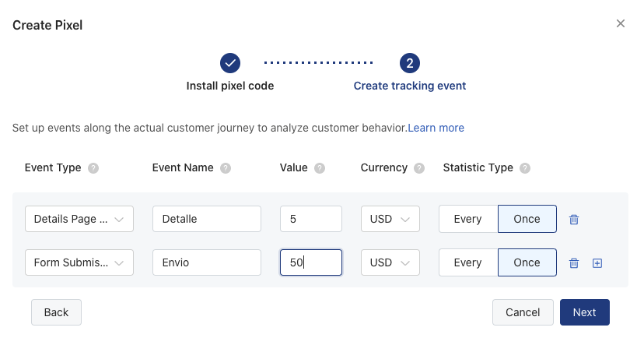
Task: Open Details Page event type dropdown
Action: (x=79, y=219)
